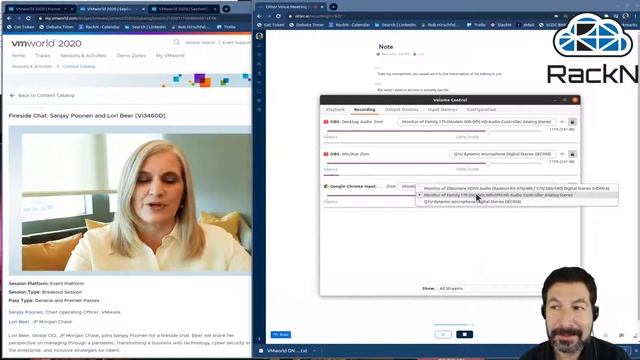Viewport: 640px width, 360px height.
Task: Mute the OBS Desktop Audio stream
Action: (562, 122)
